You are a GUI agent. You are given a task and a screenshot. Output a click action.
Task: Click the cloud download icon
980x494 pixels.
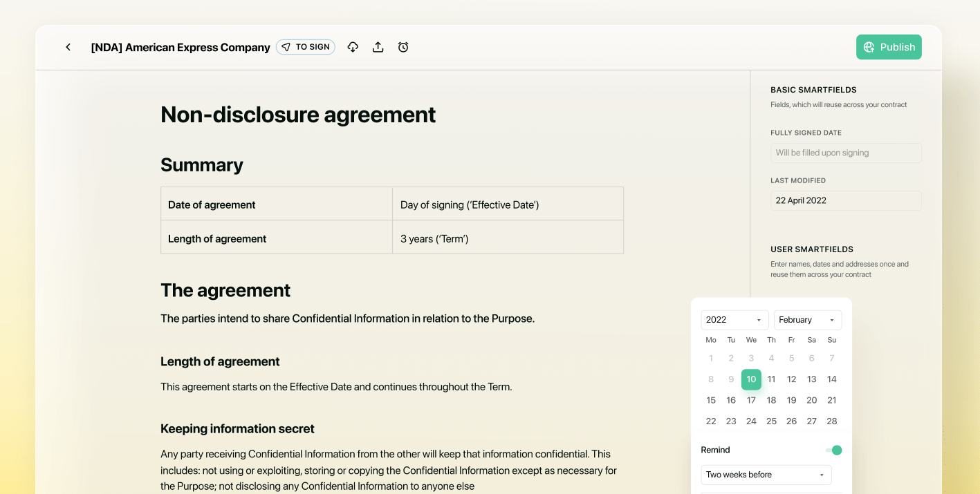tap(353, 46)
